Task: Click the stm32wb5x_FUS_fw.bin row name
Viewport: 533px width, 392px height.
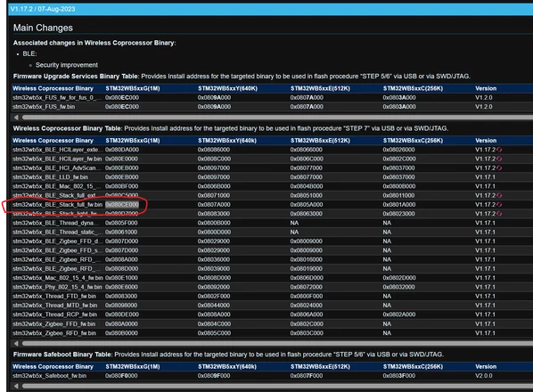Action: [x=44, y=107]
